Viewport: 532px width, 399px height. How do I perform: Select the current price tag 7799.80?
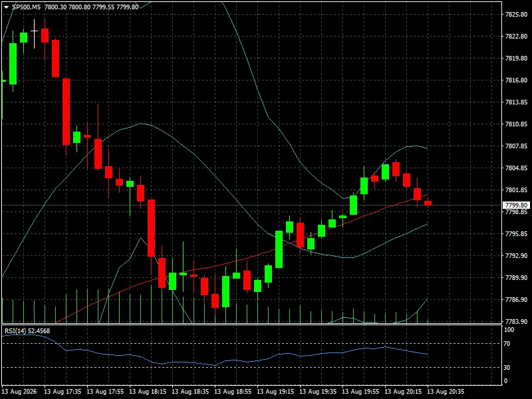coord(516,205)
